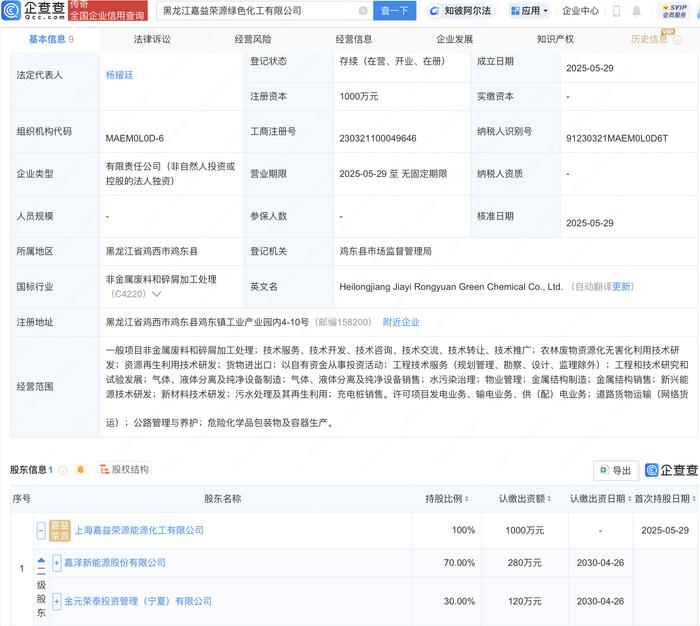Image resolution: width=700 pixels, height=626 pixels.
Task: Select 黑龙江省鸡西市鸡东县 region value
Action: click(x=151, y=251)
